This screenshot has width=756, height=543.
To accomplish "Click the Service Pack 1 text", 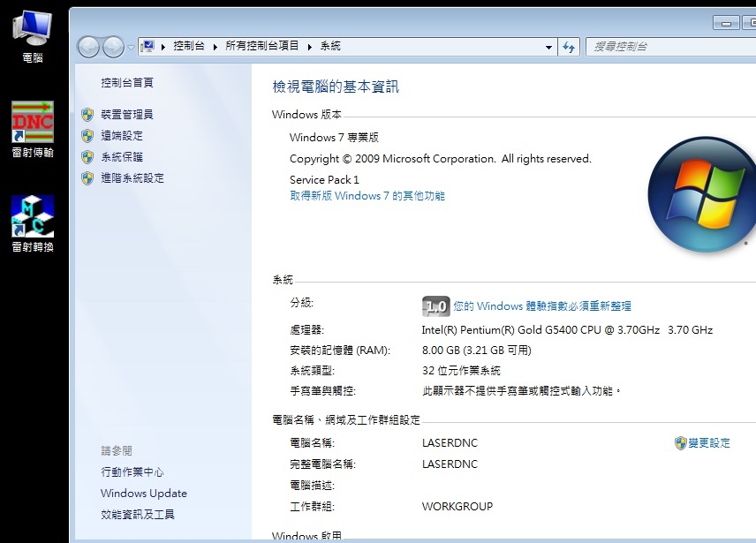I will (324, 180).
